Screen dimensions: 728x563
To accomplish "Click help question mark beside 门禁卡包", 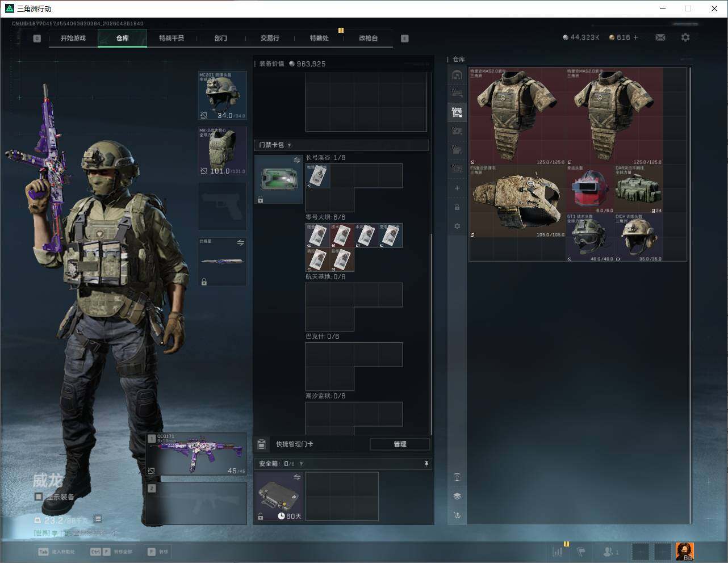I will 289,145.
